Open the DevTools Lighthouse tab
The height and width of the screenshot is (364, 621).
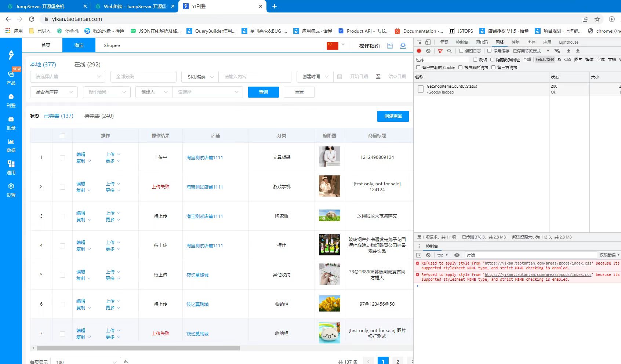[569, 42]
